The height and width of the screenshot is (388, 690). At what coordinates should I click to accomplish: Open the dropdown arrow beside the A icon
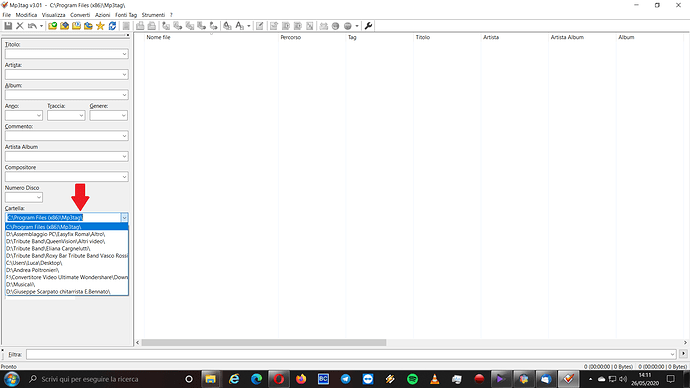point(249,26)
